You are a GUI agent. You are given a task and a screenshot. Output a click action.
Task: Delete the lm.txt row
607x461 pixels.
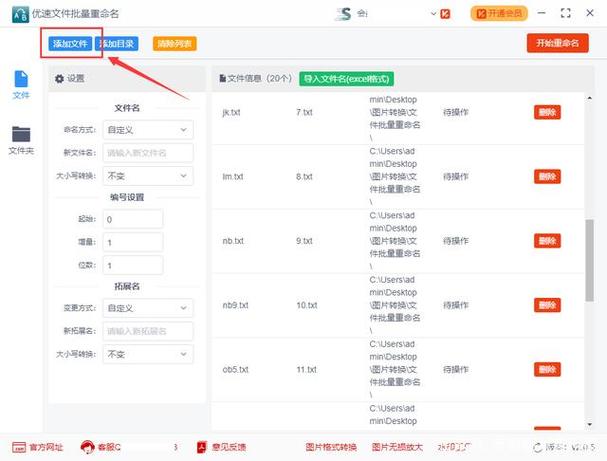547,177
